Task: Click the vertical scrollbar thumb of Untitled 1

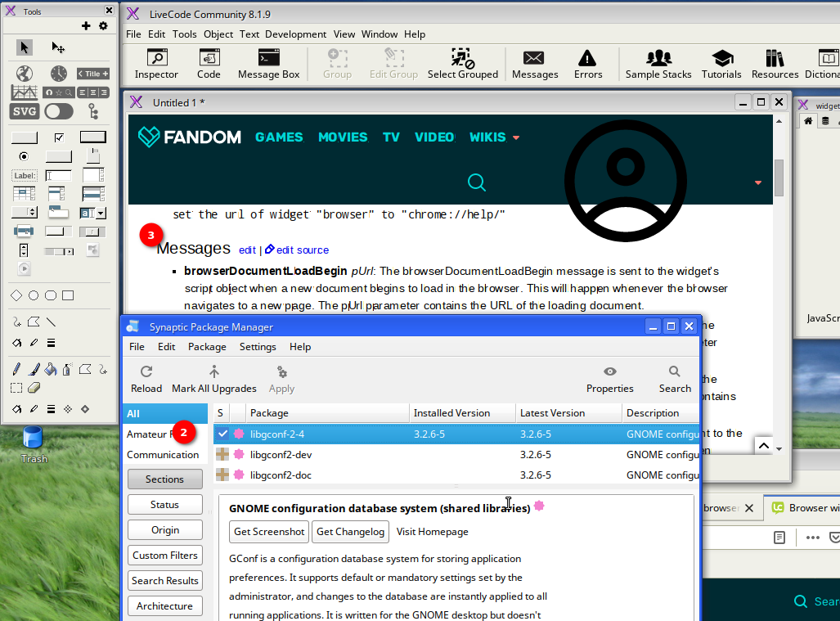Action: (x=779, y=178)
